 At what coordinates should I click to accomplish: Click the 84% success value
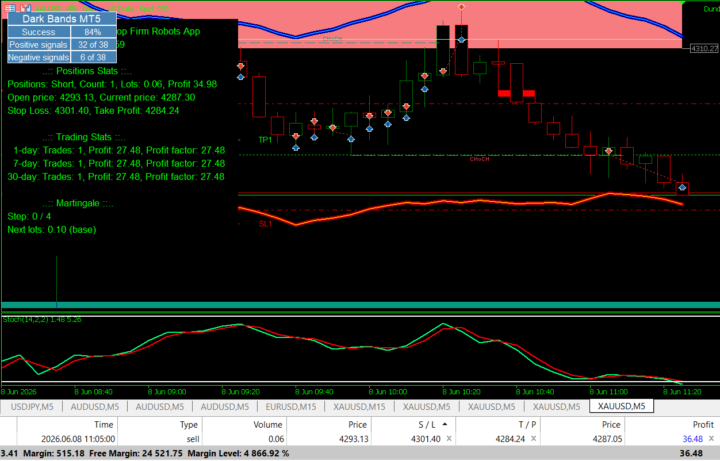coord(93,32)
